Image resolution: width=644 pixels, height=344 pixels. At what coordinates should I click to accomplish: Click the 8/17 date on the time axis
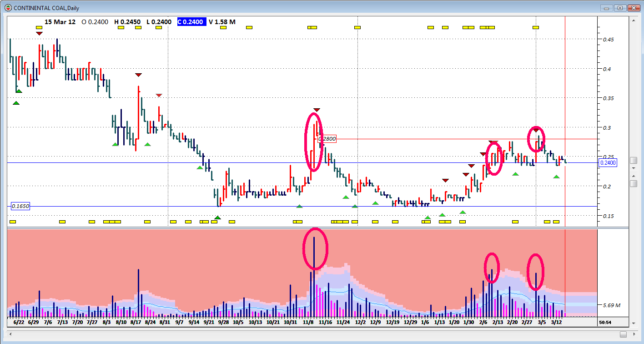click(x=136, y=322)
